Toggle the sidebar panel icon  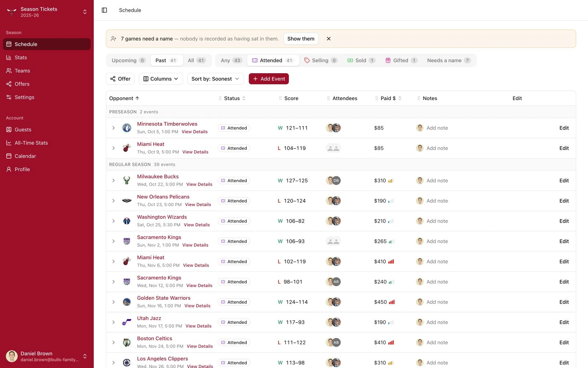[104, 10]
